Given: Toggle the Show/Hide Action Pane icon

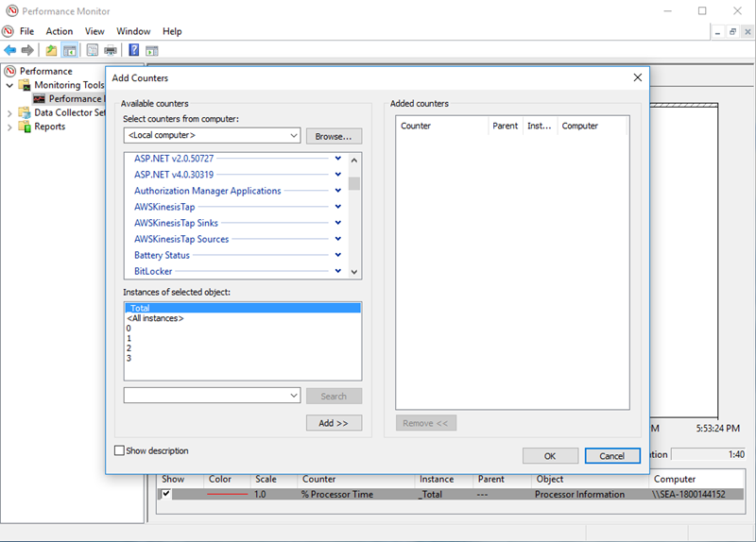Looking at the screenshot, I should pos(151,50).
